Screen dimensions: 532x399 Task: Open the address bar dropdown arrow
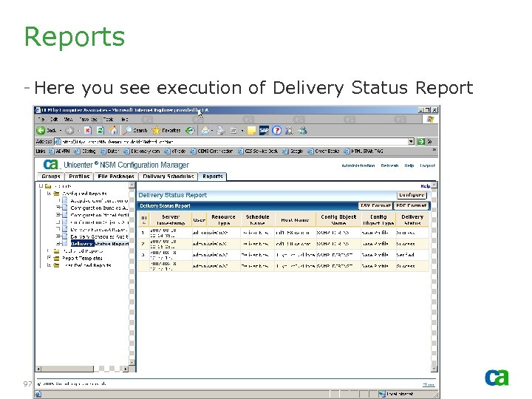(x=411, y=141)
